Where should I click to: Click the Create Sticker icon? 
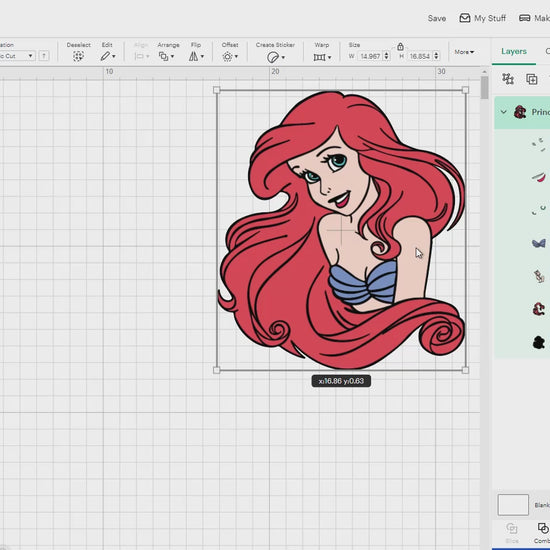click(x=273, y=57)
